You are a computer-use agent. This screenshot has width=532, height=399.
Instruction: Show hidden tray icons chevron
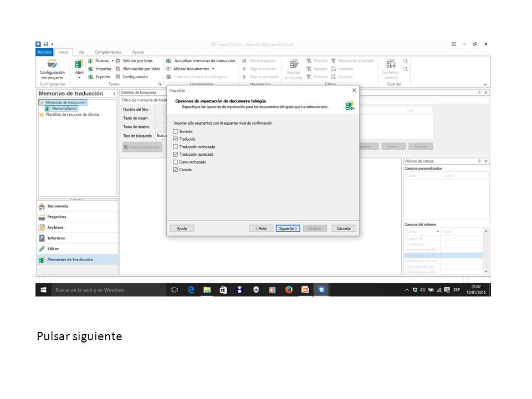(x=407, y=290)
